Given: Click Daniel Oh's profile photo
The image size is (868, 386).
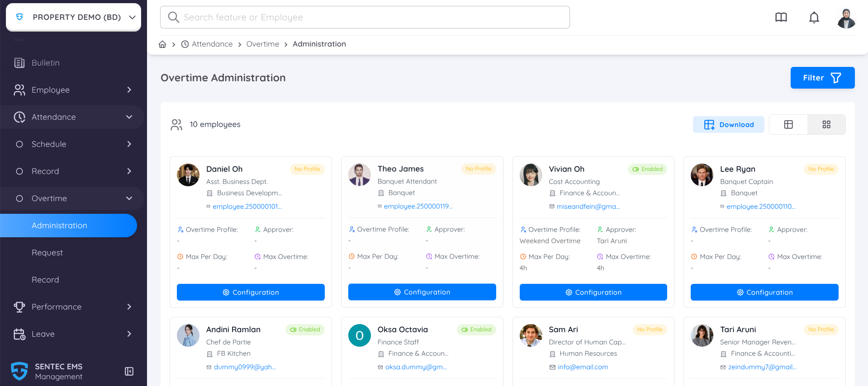Looking at the screenshot, I should click(188, 175).
